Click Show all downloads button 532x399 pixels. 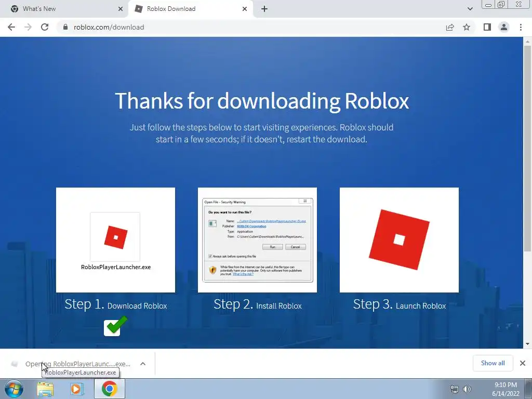point(493,363)
